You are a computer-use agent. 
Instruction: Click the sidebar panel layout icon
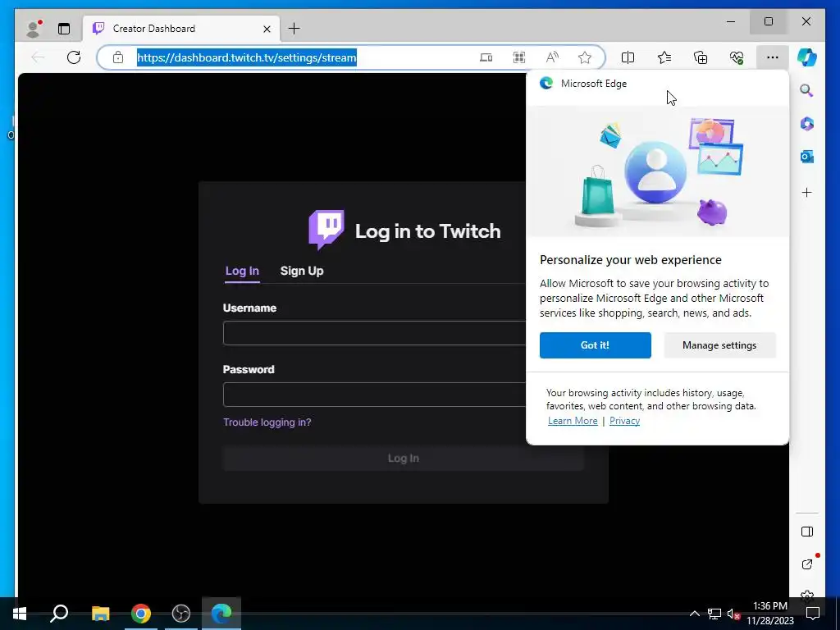point(807,532)
